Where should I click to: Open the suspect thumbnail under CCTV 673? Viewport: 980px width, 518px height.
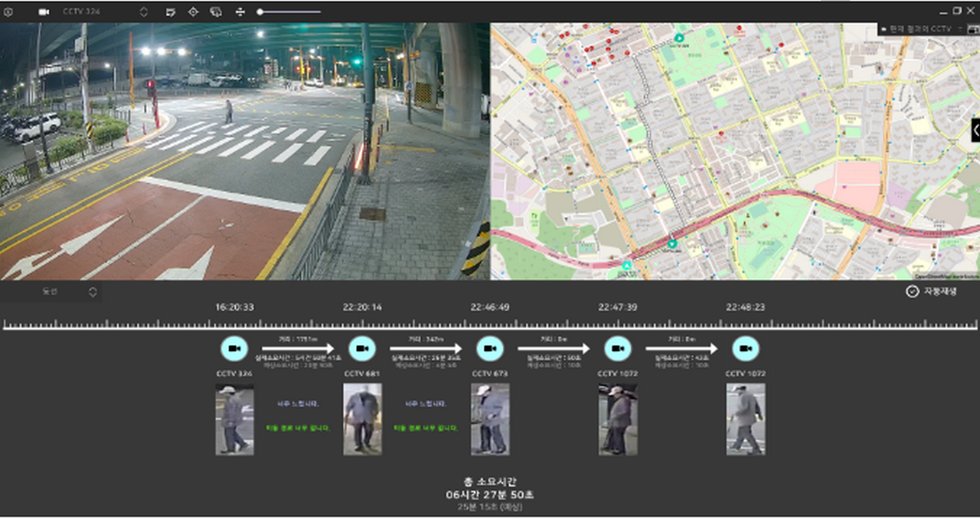pos(491,418)
